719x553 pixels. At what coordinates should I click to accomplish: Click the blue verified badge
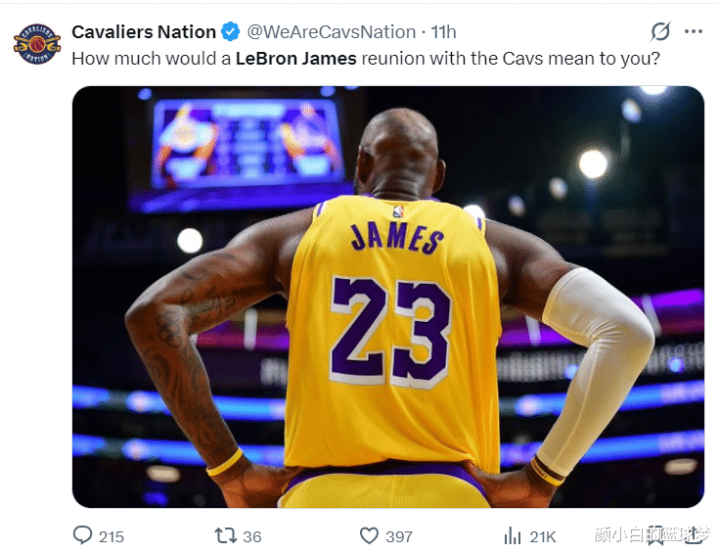pos(231,32)
